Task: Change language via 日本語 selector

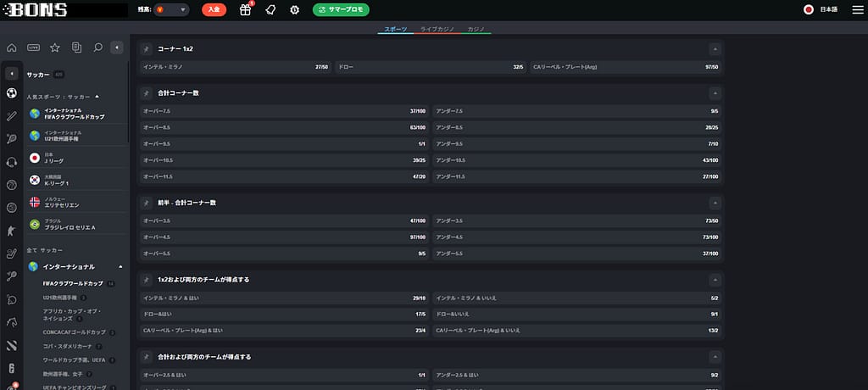Action: click(x=821, y=10)
